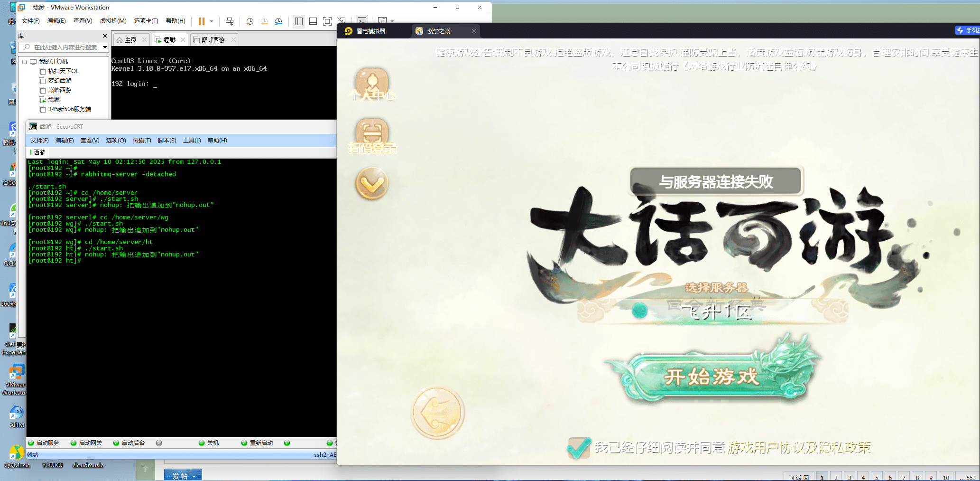Click the snapshot manager wrench icon
980x481 pixels.
point(278,21)
